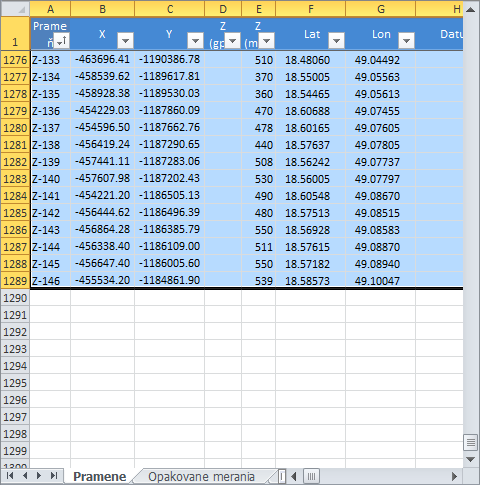This screenshot has width=480, height=485.
Task: Select the Pramene sheet tab
Action: (100, 477)
